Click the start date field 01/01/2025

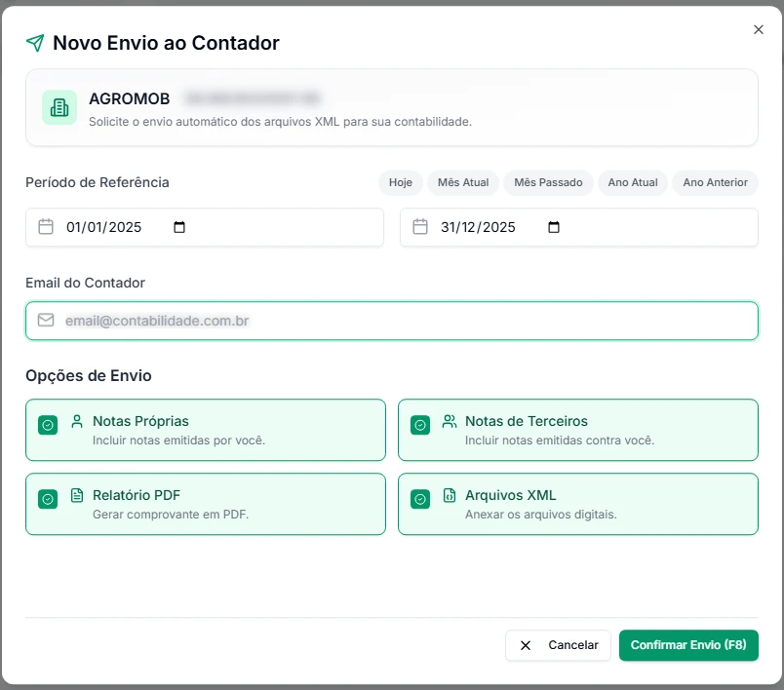pos(205,227)
